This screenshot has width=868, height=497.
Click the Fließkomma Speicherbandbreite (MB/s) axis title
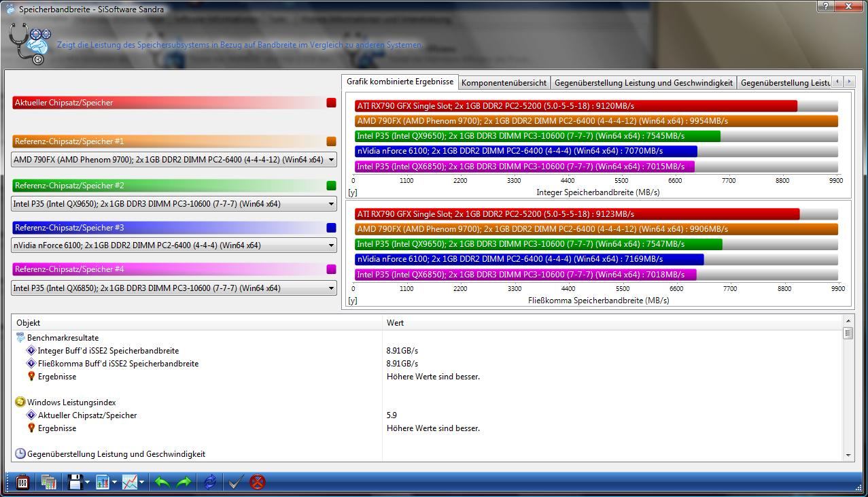598,301
